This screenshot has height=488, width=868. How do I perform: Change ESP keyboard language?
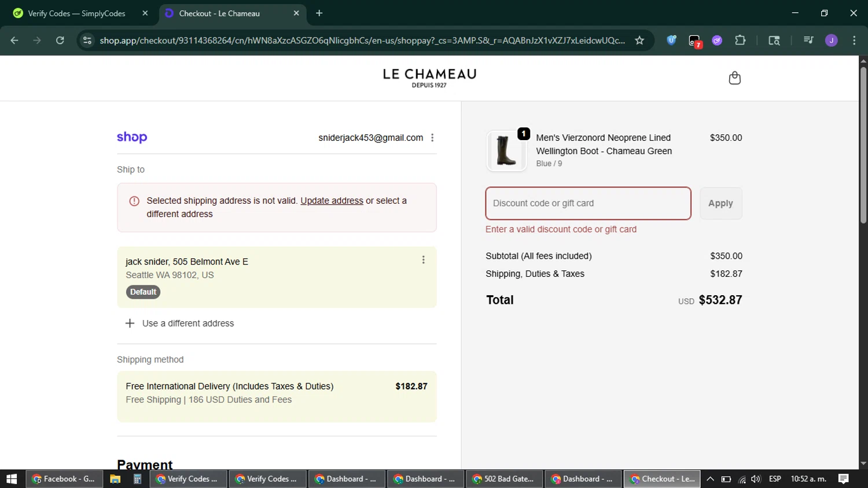coord(775,479)
